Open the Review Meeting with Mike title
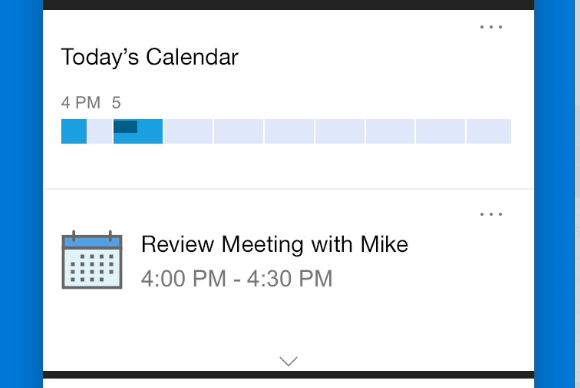 [274, 244]
